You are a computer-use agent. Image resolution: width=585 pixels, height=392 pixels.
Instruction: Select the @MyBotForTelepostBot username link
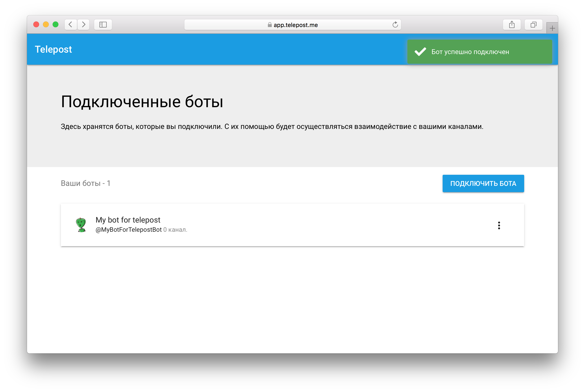pos(128,229)
